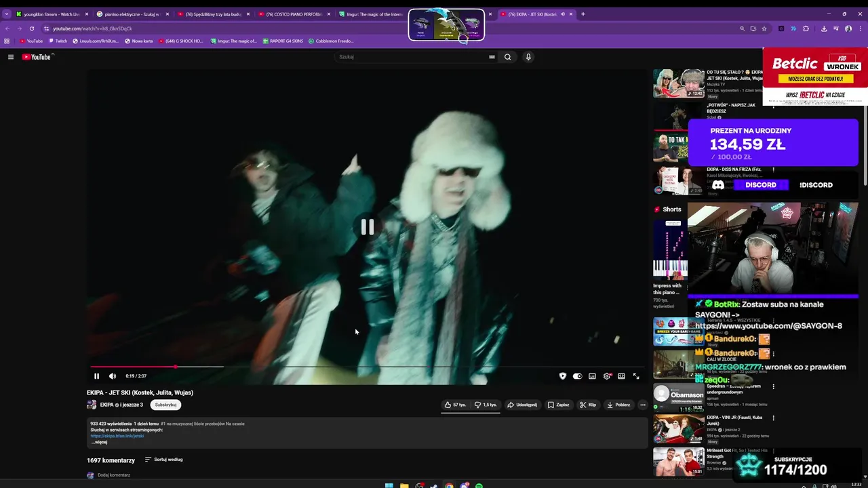The width and height of the screenshot is (868, 488).
Task: Click the Klip scissors button
Action: pos(588,405)
